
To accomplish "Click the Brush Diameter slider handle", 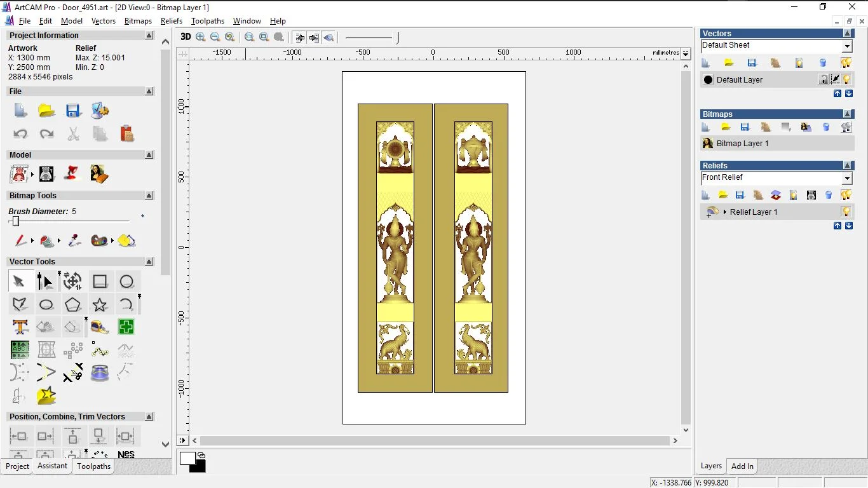I will [16, 221].
